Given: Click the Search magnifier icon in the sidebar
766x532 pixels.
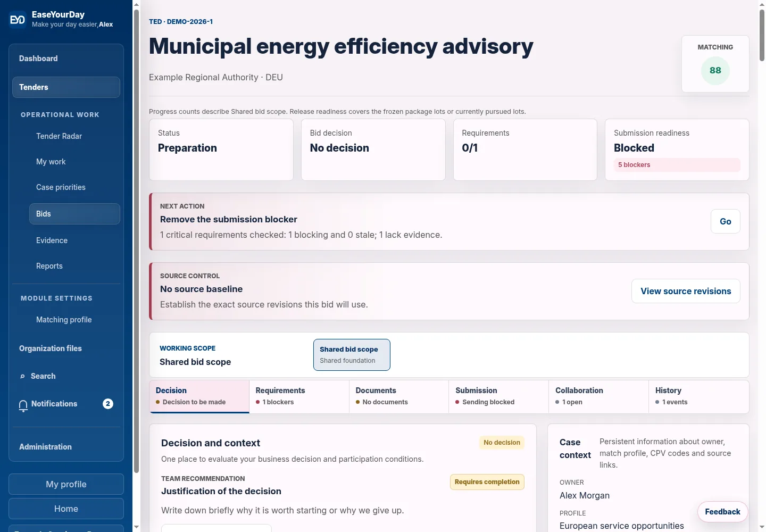Looking at the screenshot, I should click(x=22, y=377).
